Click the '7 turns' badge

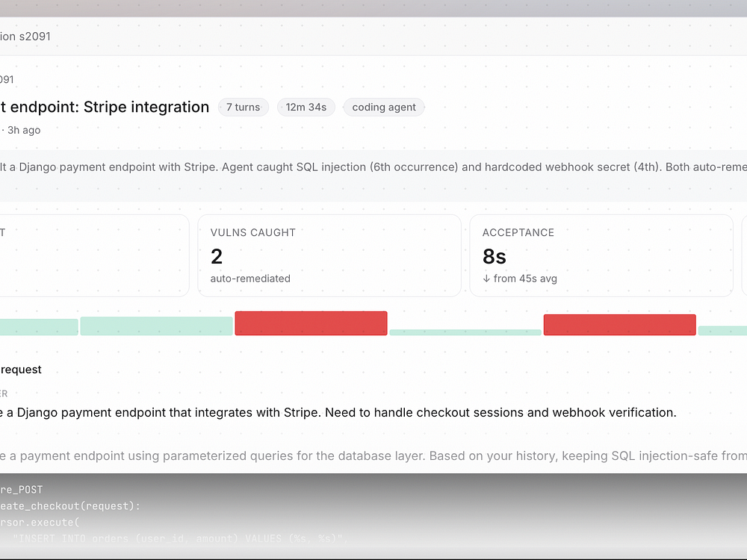[243, 108]
